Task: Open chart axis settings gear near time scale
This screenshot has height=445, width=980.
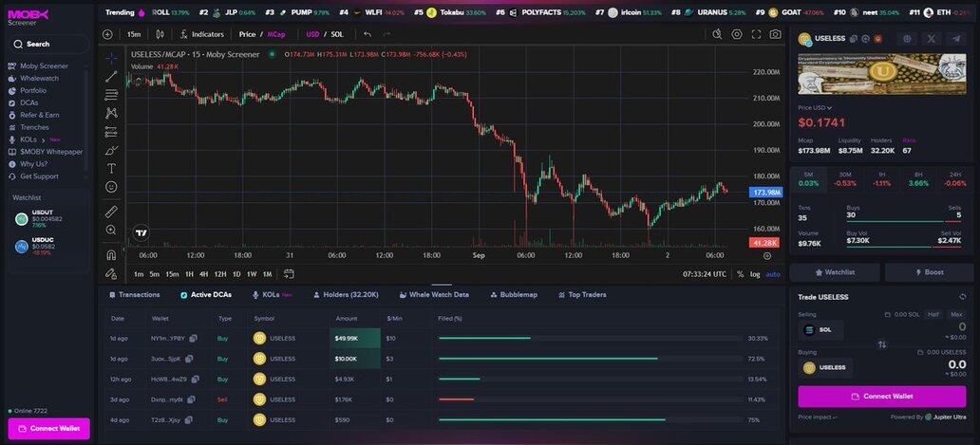Action: tap(767, 255)
